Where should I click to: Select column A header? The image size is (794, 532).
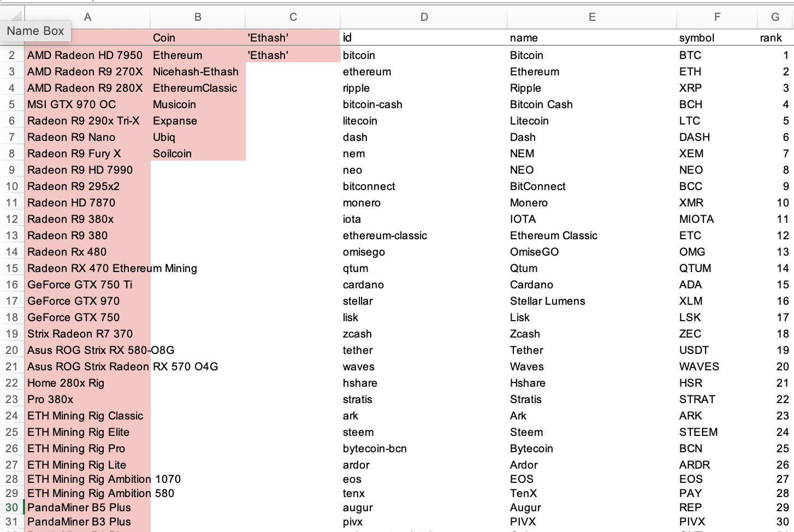tap(87, 17)
